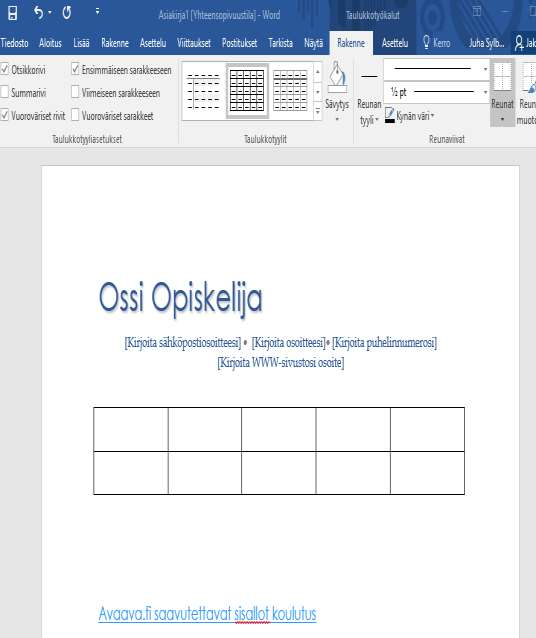Click the phone number placeholder field
The width and height of the screenshot is (536, 638).
pos(385,343)
